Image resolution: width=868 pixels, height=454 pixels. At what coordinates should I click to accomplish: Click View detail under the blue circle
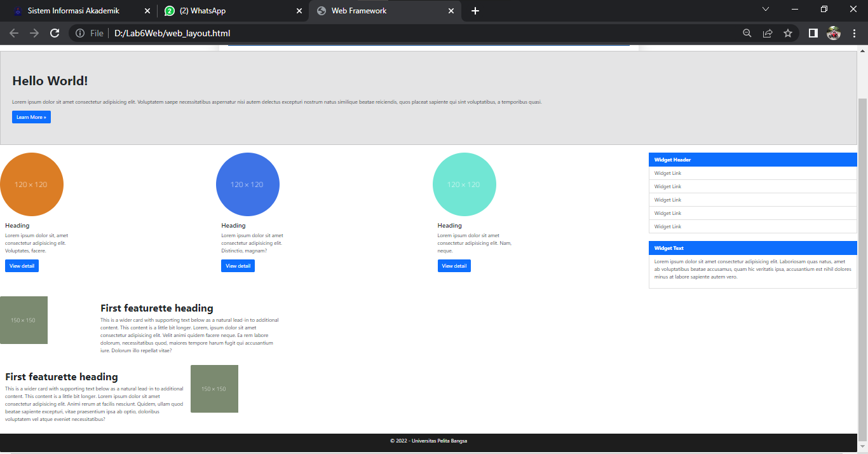[x=238, y=266]
